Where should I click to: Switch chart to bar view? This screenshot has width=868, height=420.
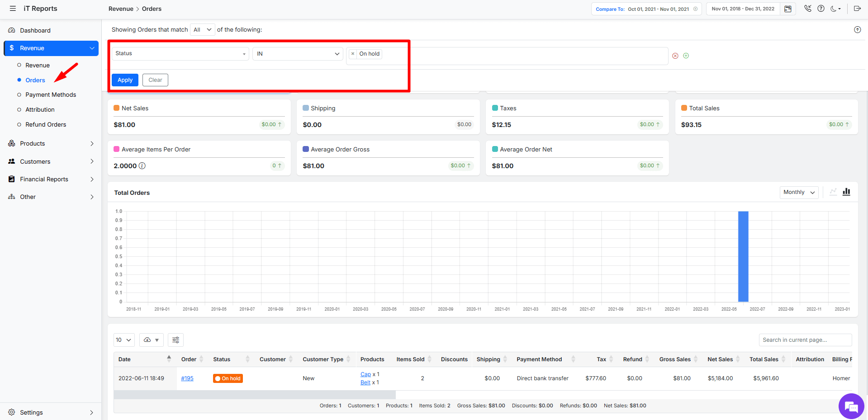pyautogui.click(x=846, y=192)
